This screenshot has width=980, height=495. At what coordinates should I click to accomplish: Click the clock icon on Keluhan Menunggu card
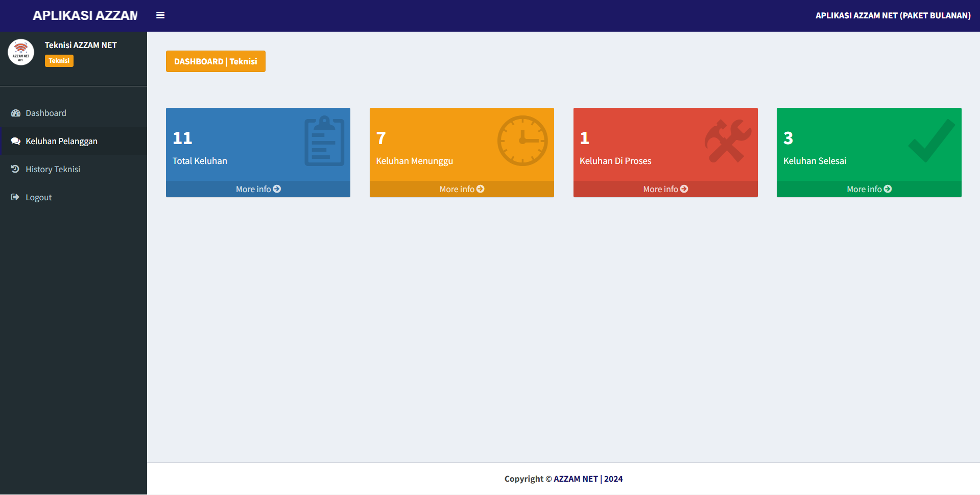522,140
